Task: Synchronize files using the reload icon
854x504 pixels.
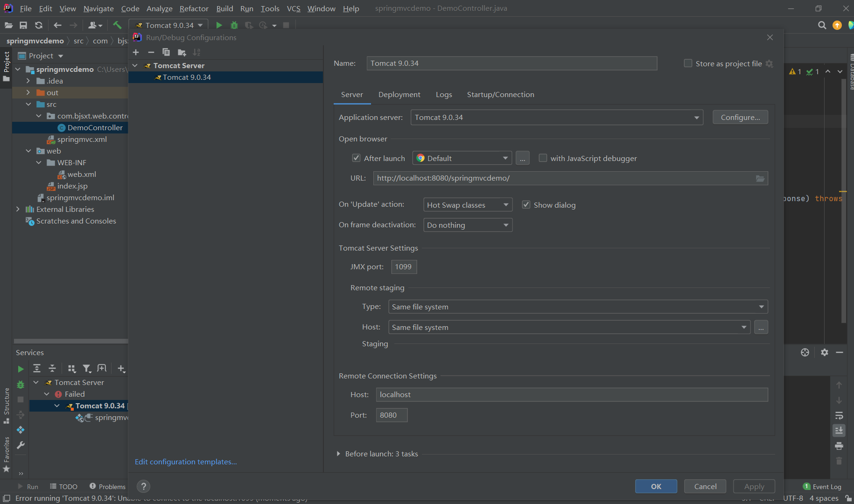Action: (39, 25)
